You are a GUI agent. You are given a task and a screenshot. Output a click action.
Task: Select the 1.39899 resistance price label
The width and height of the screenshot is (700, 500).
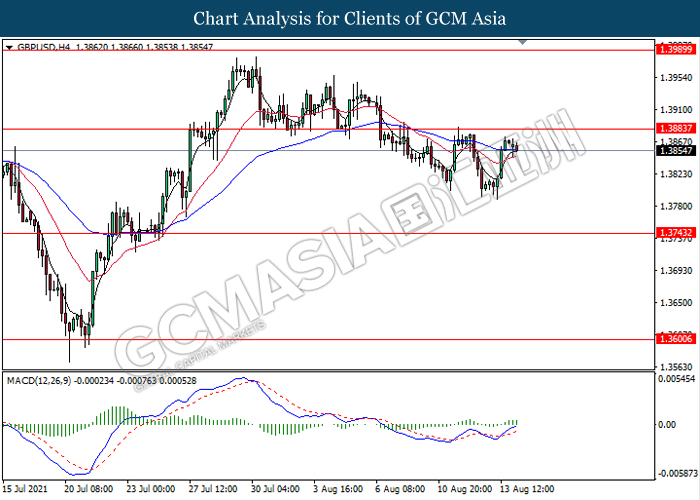(x=676, y=49)
